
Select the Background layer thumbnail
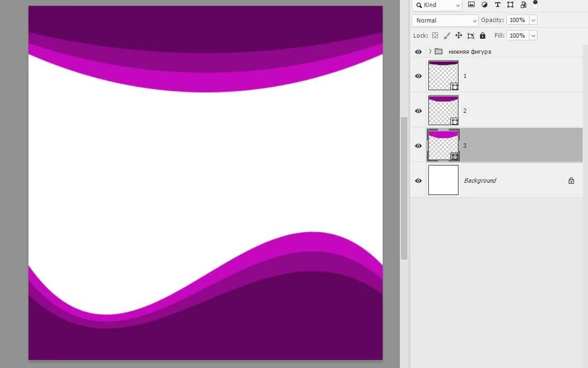coord(443,180)
